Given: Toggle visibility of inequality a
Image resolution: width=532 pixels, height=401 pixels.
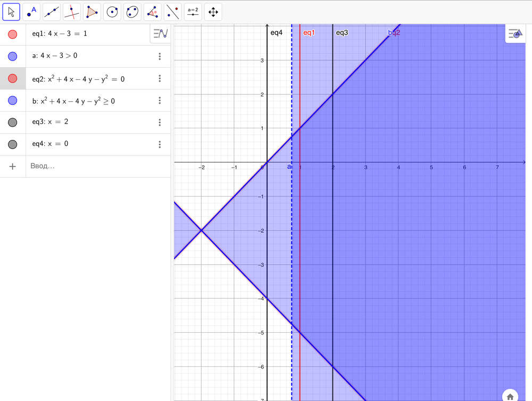Looking at the screenshot, I should [x=13, y=56].
